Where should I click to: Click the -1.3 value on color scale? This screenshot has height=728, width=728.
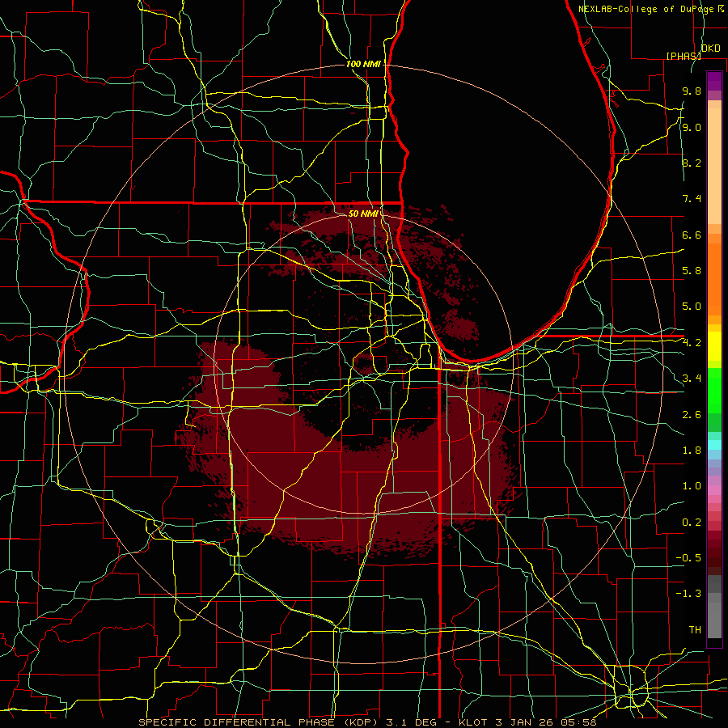688,594
